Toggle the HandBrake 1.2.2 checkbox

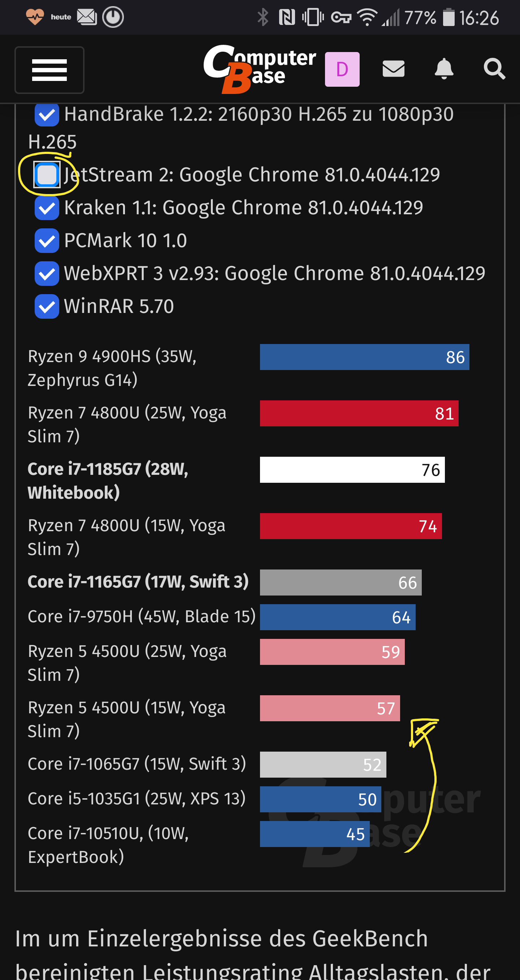point(47,115)
